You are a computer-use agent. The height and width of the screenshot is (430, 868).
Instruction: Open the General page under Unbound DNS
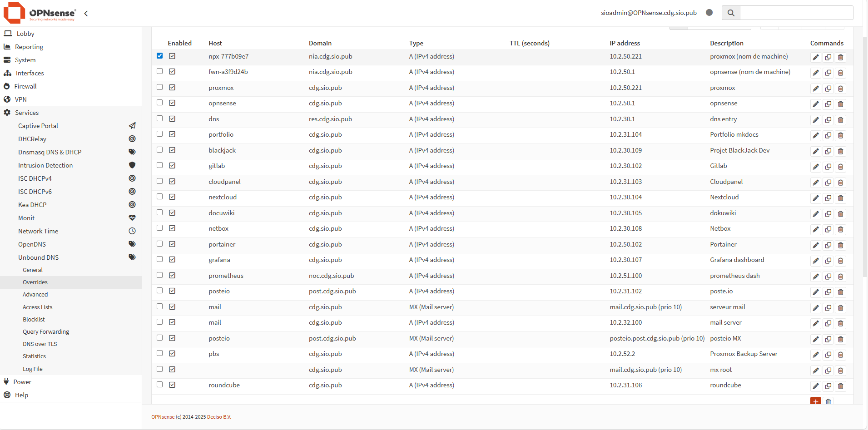click(33, 270)
